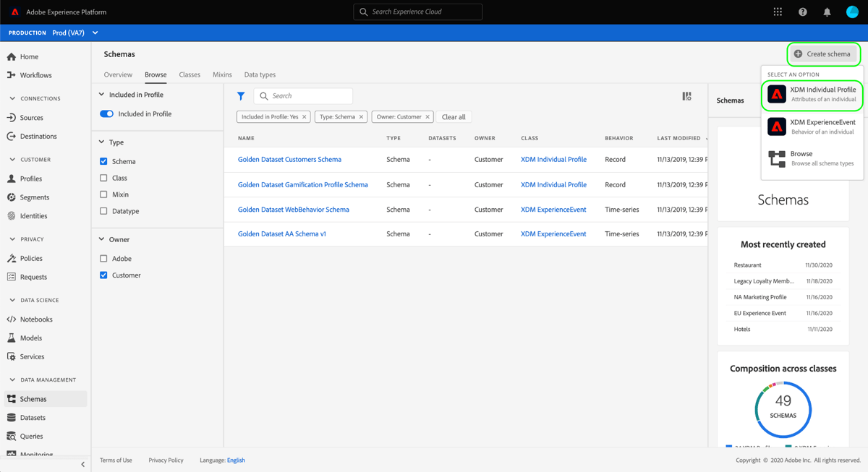Open the customize table columns icon
The image size is (868, 472).
(686, 95)
